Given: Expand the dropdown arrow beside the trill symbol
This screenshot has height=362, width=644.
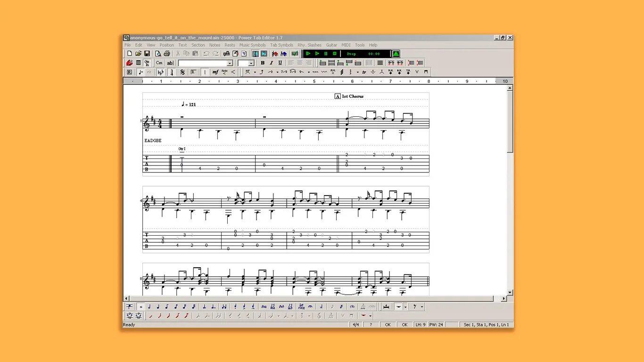Looking at the screenshot, I should tap(357, 72).
